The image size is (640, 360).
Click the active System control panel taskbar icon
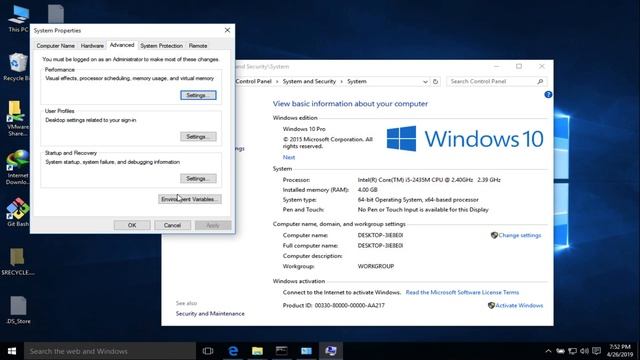click(x=331, y=351)
